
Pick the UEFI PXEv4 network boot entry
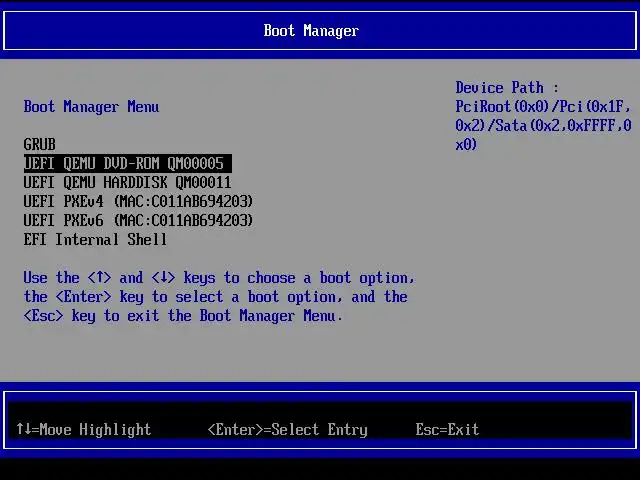138,201
